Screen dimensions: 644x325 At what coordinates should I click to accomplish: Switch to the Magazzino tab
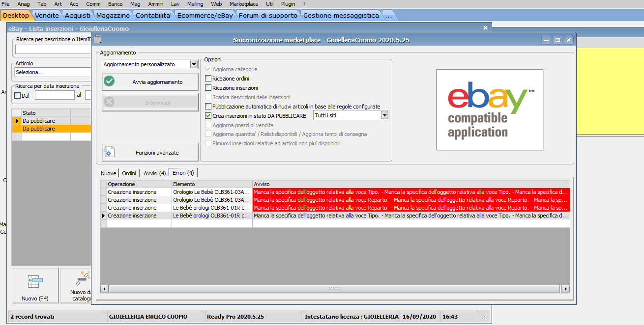point(113,15)
